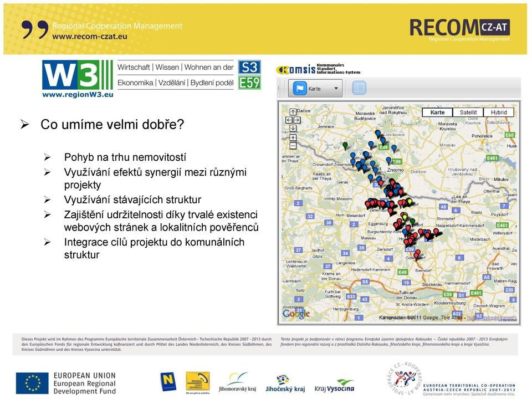Open the Karte dropdown arrow in the toolbar

336,88
